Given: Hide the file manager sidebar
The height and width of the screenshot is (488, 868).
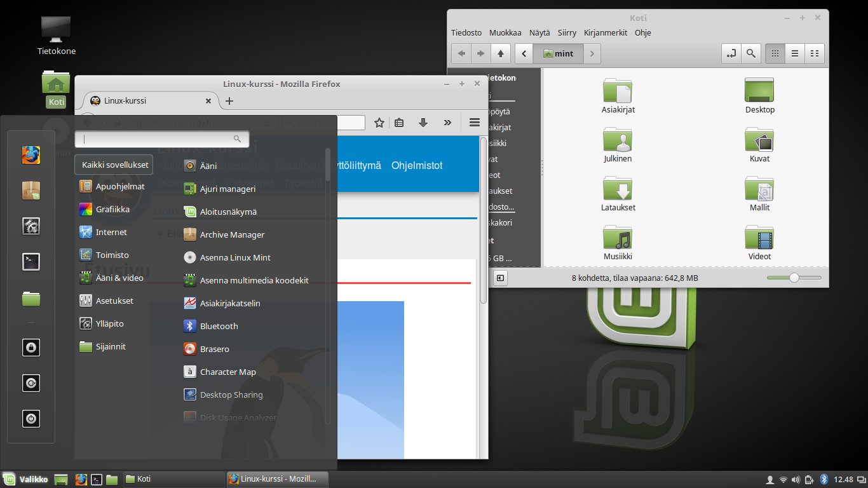Looking at the screenshot, I should pos(500,278).
